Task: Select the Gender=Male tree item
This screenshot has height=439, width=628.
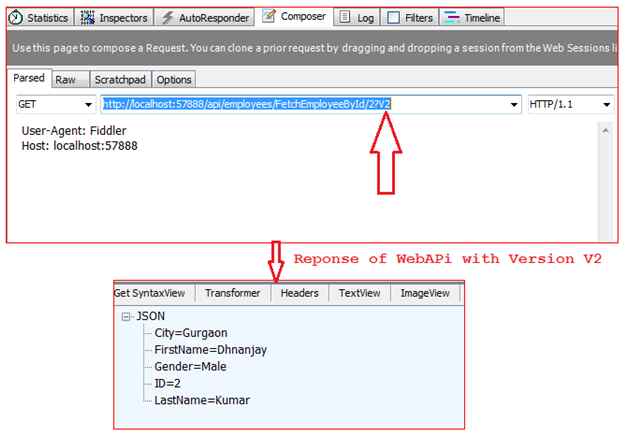Action: coord(190,367)
